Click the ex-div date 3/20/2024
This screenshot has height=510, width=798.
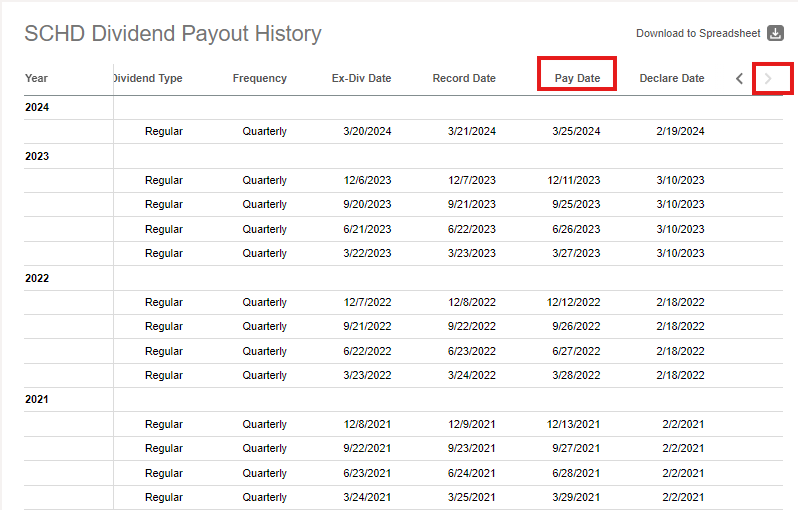click(367, 131)
